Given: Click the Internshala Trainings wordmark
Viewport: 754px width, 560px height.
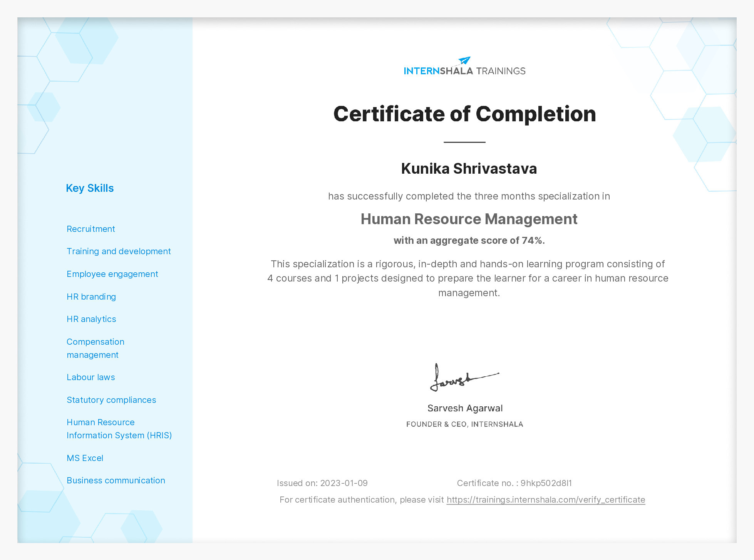Looking at the screenshot, I should [x=464, y=70].
